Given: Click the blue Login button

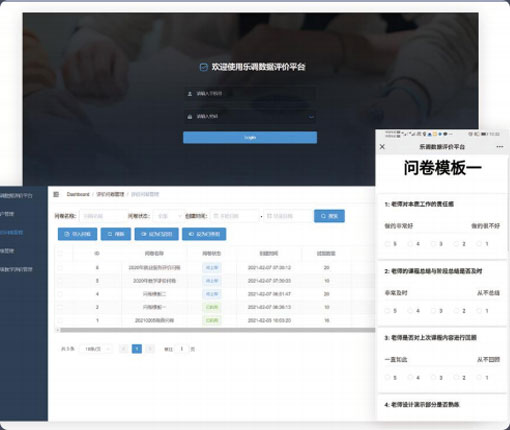Looking at the screenshot, I should pos(250,138).
